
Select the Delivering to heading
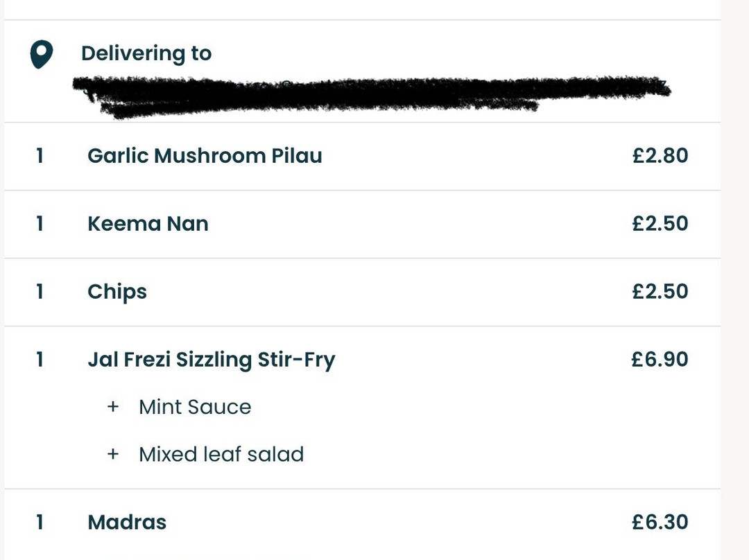coord(146,53)
